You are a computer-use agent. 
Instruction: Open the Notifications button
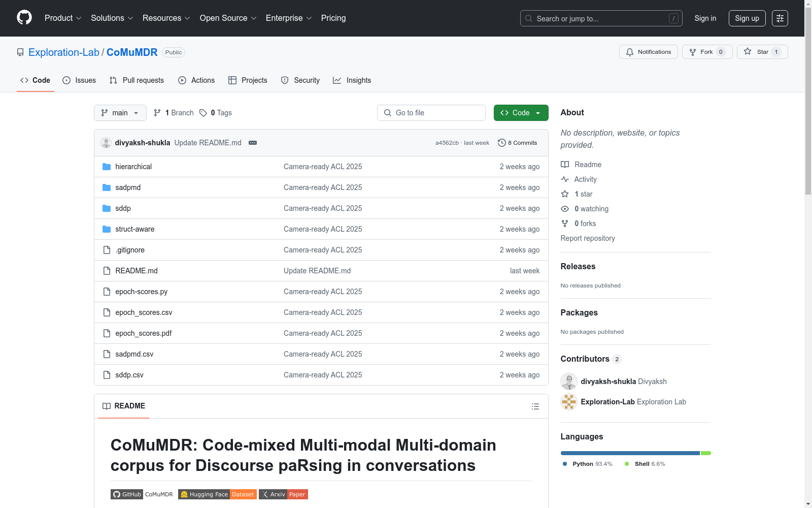coord(649,52)
